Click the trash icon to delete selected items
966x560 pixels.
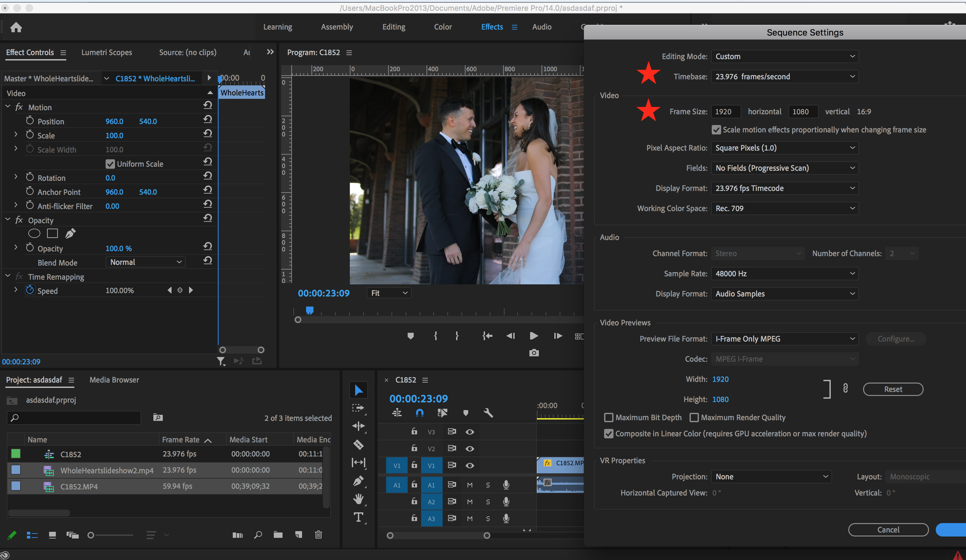pyautogui.click(x=318, y=535)
